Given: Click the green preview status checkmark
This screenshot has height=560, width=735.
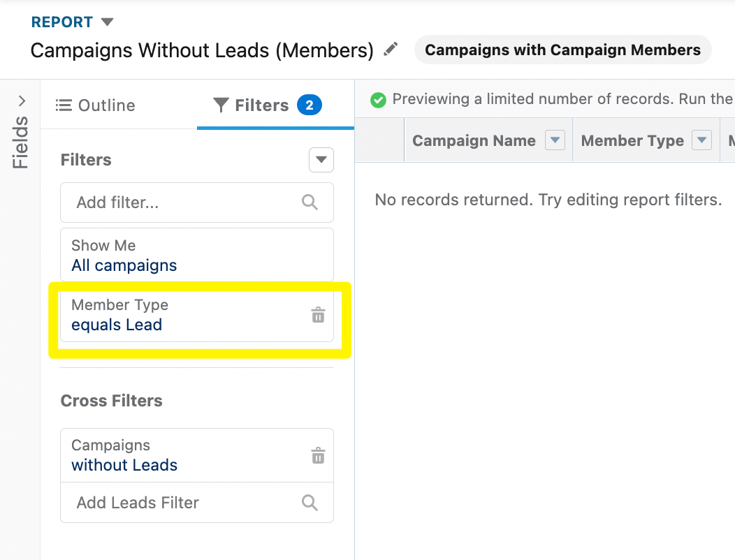Looking at the screenshot, I should point(378,99).
